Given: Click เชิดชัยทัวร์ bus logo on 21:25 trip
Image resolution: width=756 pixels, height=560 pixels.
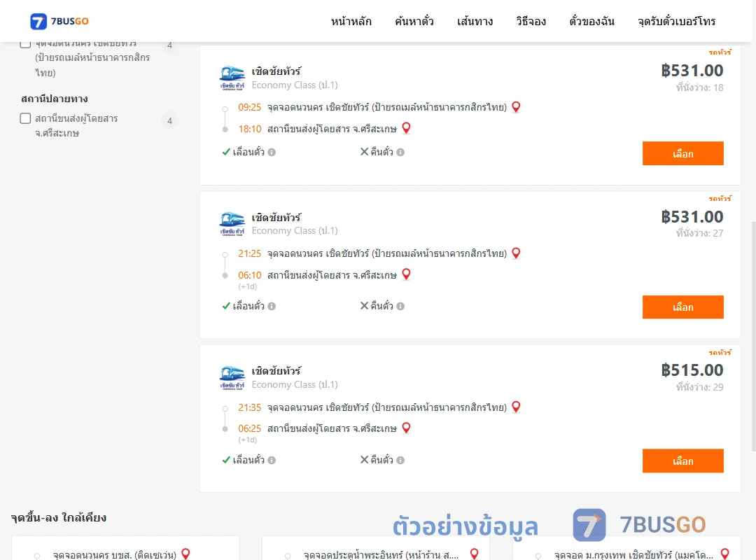Looking at the screenshot, I should pyautogui.click(x=232, y=224).
